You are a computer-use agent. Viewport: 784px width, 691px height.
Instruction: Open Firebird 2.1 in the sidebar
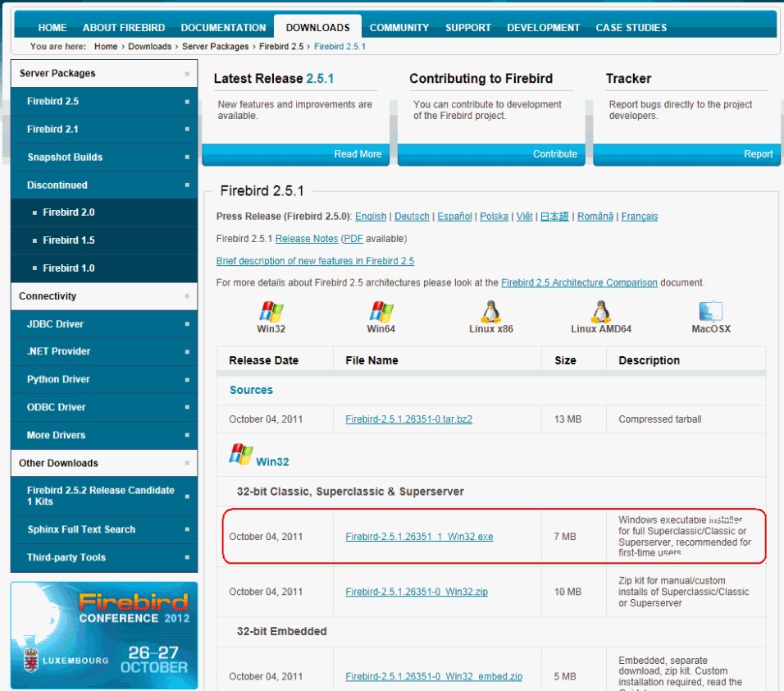pyautogui.click(x=104, y=129)
